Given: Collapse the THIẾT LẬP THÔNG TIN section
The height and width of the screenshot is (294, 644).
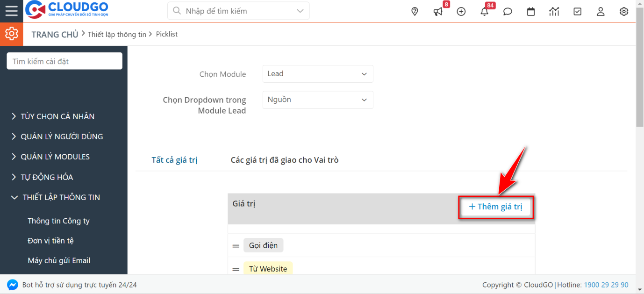Looking at the screenshot, I should coord(60,197).
